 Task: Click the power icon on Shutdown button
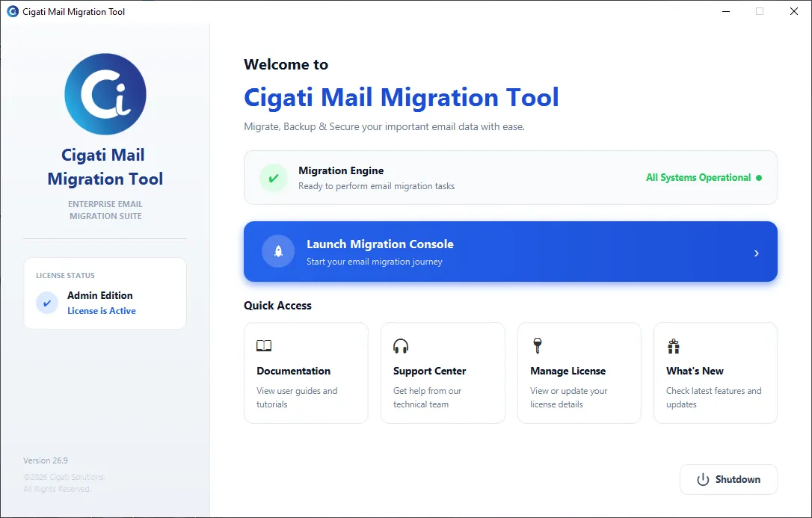[703, 480]
